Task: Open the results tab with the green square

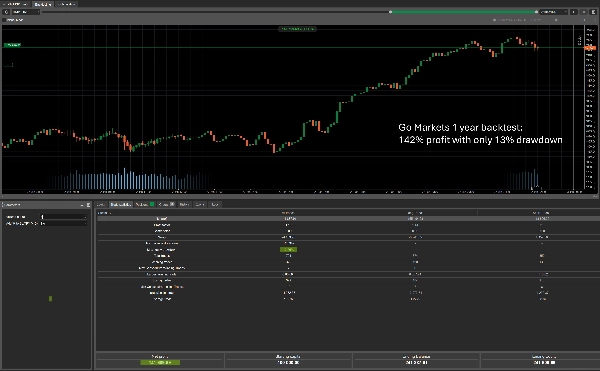Action: (x=145, y=205)
